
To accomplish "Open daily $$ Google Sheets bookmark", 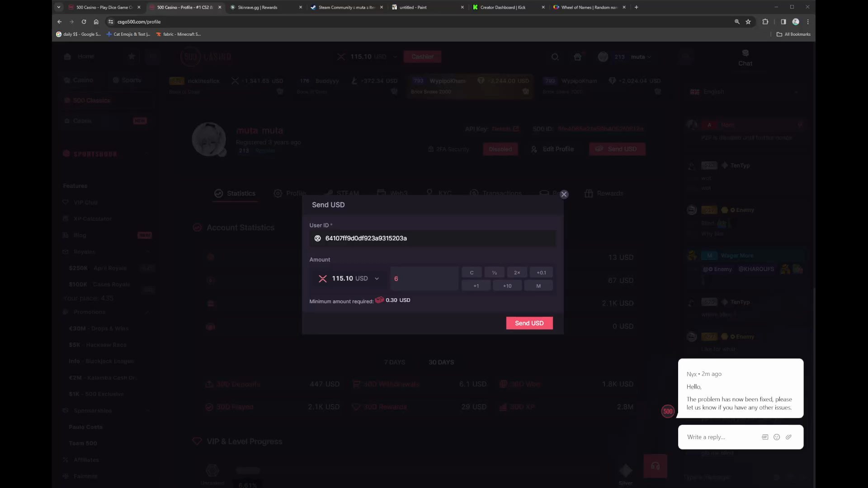I will click(79, 34).
